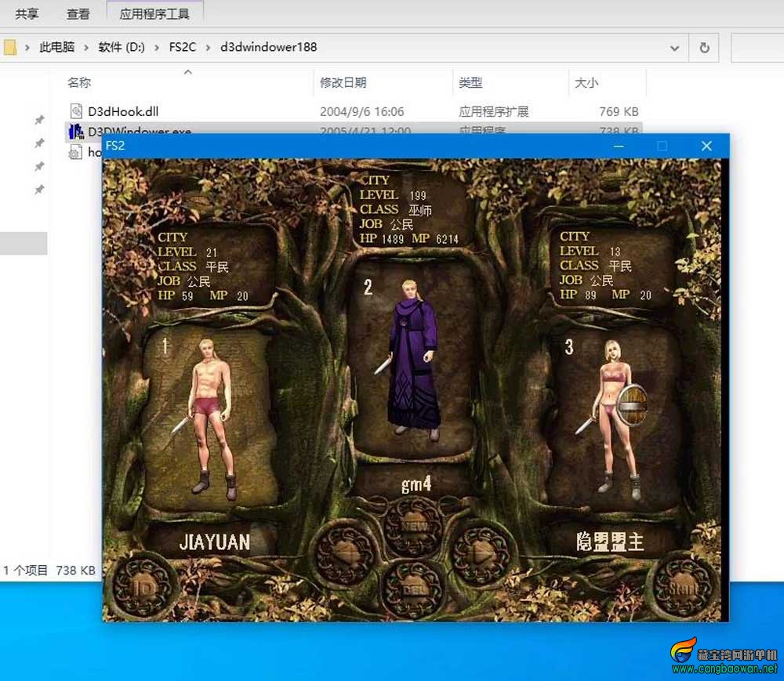Viewport: 784px width, 681px height.
Task: Click FS2C in the address breadcrumb
Action: [x=183, y=47]
